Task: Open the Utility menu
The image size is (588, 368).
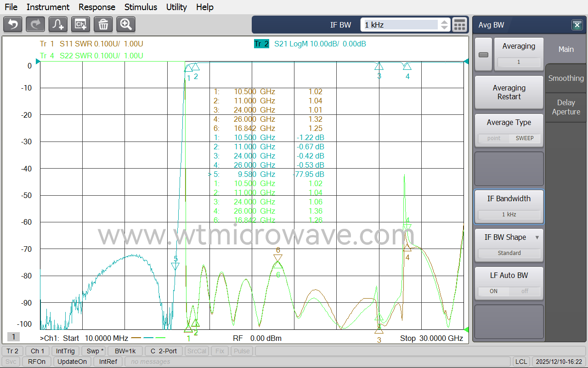Action: point(176,7)
